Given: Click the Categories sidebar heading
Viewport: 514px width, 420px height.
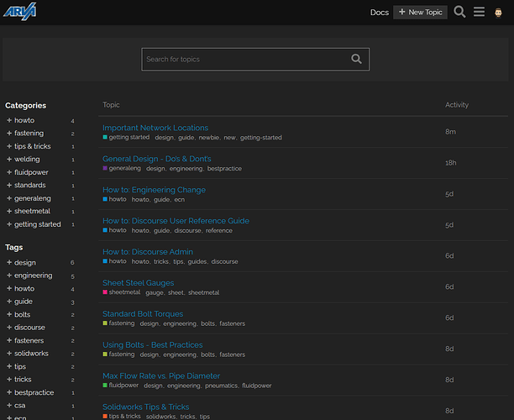Looking at the screenshot, I should 25,106.
